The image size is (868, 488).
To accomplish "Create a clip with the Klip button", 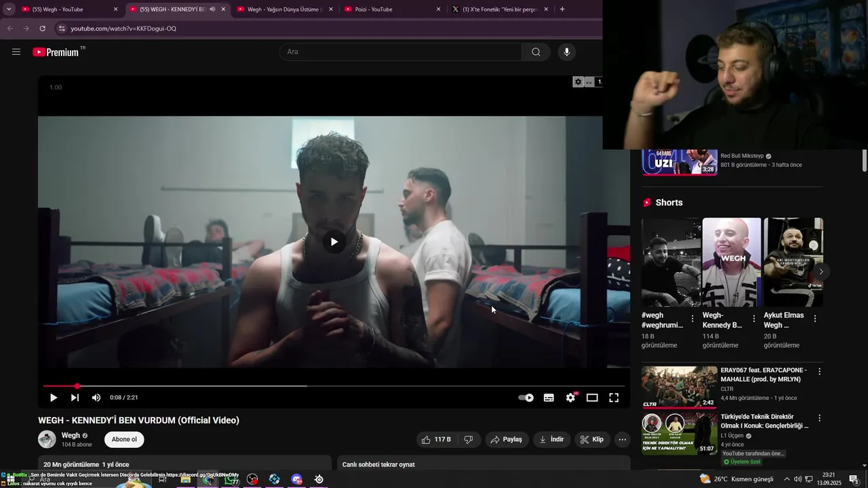I will point(592,439).
